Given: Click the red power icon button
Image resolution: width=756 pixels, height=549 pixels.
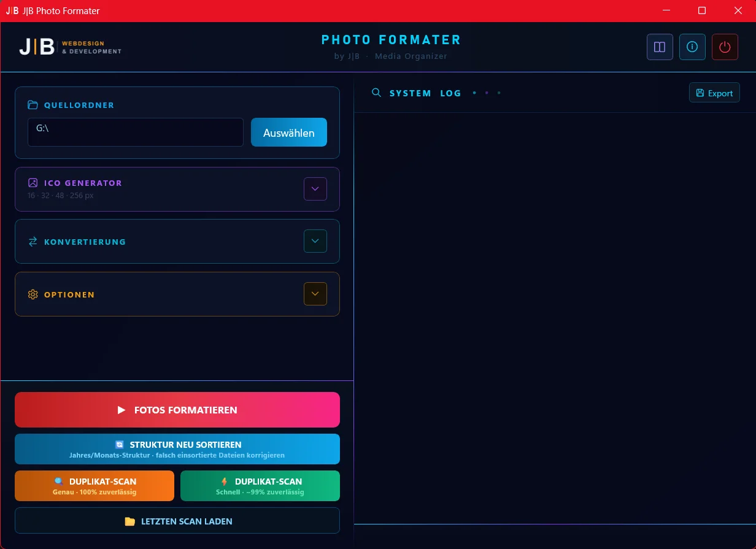Looking at the screenshot, I should [x=725, y=47].
